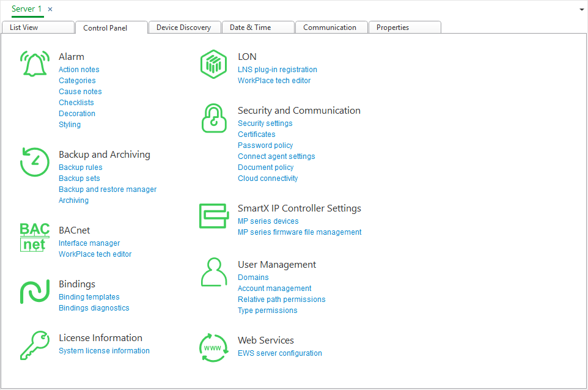Open the Device Discovery tab

coord(185,28)
